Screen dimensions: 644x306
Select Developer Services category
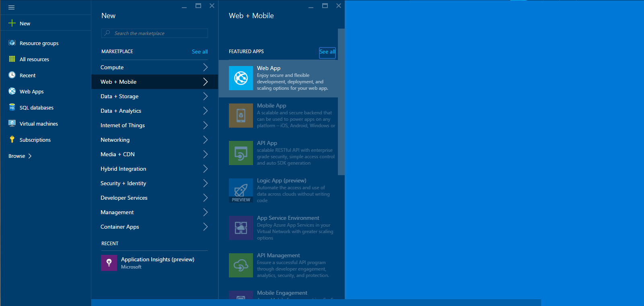tap(154, 198)
